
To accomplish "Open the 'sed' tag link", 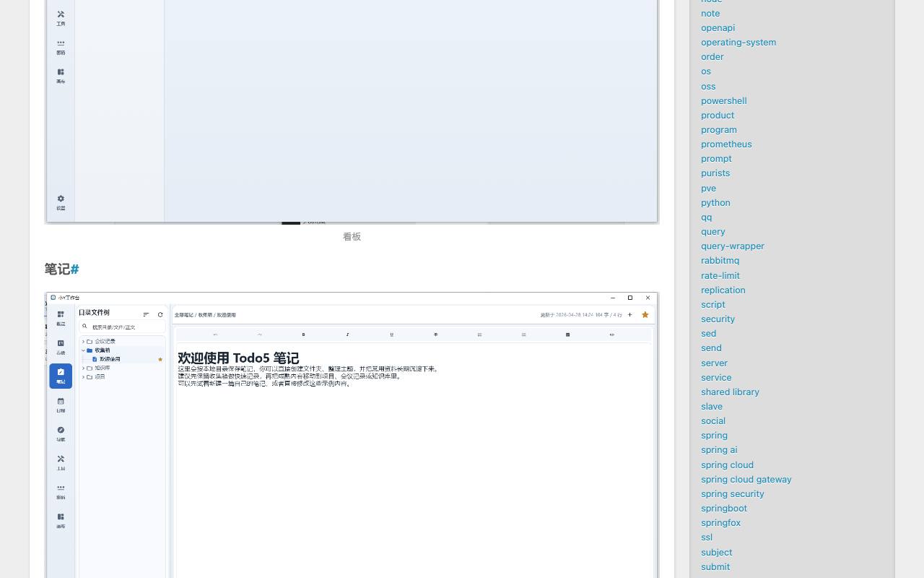I will click(x=708, y=333).
